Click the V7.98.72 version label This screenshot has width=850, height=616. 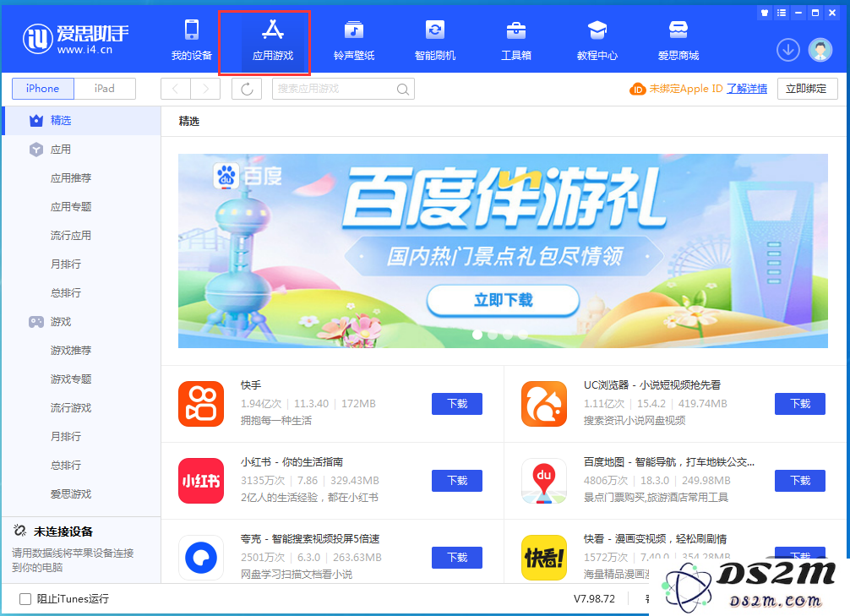pos(595,599)
